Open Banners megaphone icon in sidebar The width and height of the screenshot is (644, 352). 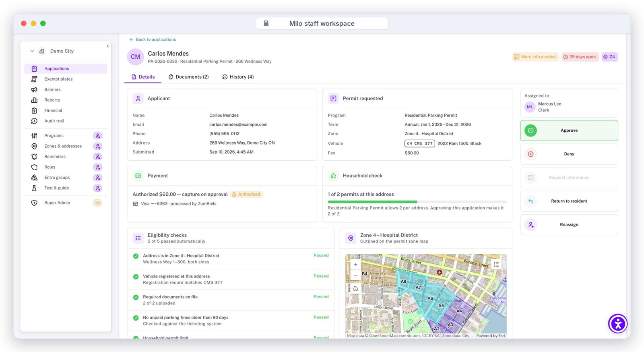pos(34,89)
